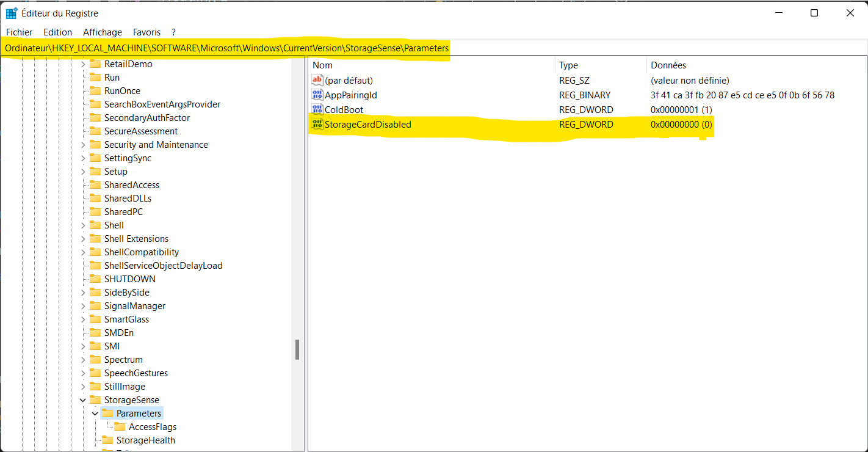Select the AppPairingId value name
The height and width of the screenshot is (452, 868).
351,95
